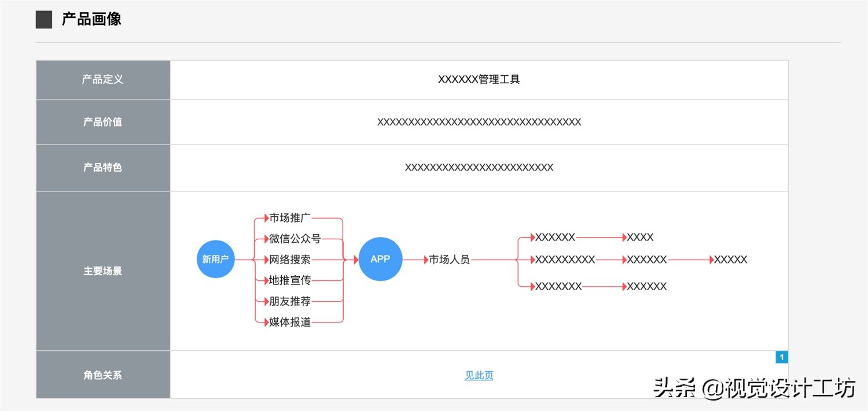This screenshot has width=868, height=411.
Task: Select the blue 新用户 circle node
Action: point(215,259)
